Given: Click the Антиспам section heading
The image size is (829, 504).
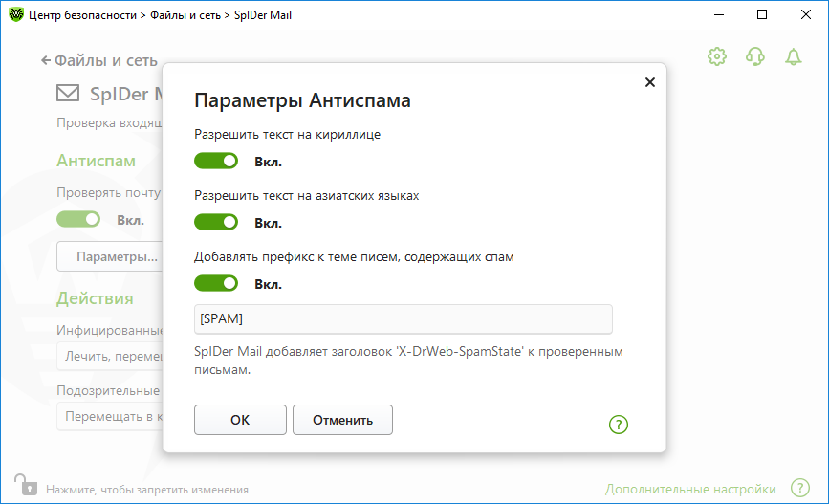Looking at the screenshot, I should (x=97, y=161).
